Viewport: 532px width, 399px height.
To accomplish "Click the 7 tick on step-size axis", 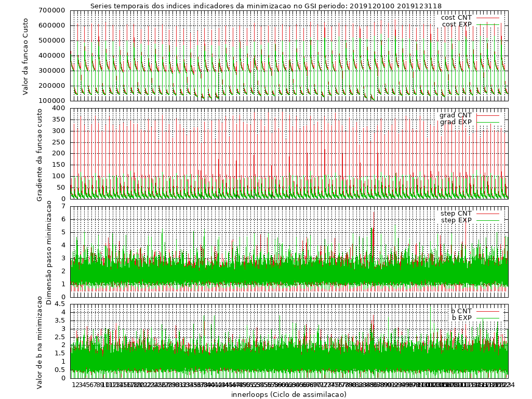I will (63, 206).
